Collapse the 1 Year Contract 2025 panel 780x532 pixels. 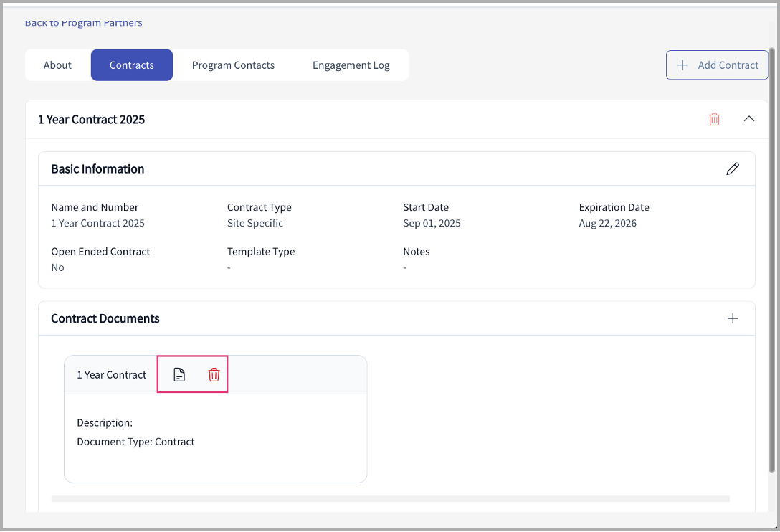coord(749,119)
